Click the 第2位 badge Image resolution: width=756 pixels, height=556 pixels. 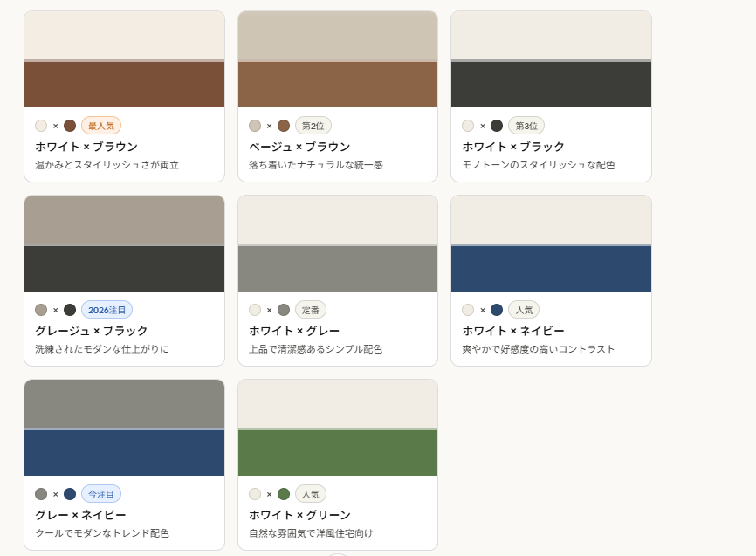pyautogui.click(x=314, y=126)
